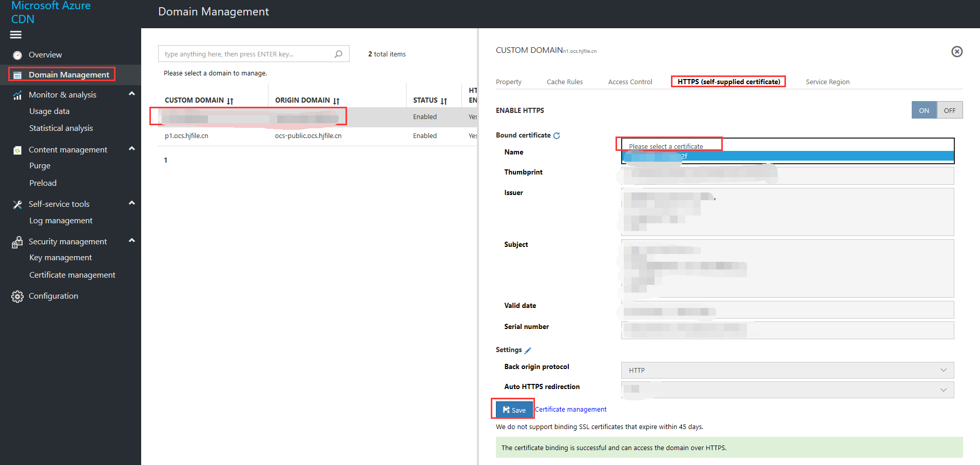Screen dimensions: 980x465
Task: Open Configuration page
Action: point(53,296)
